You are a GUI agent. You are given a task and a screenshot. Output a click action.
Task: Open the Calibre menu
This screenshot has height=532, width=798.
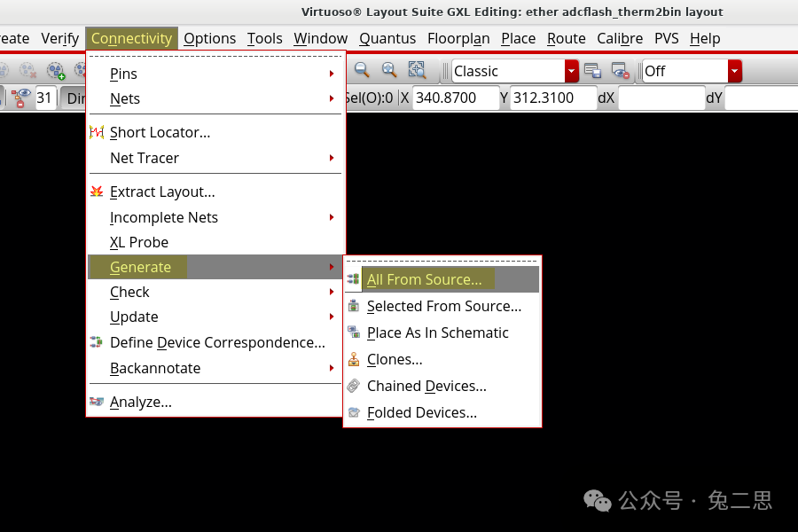(620, 39)
